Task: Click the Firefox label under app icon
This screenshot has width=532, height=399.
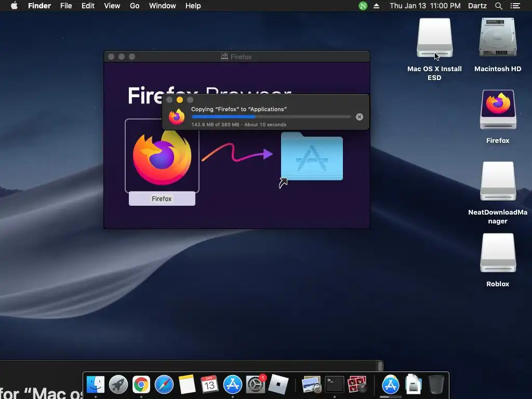Action: click(x=162, y=199)
